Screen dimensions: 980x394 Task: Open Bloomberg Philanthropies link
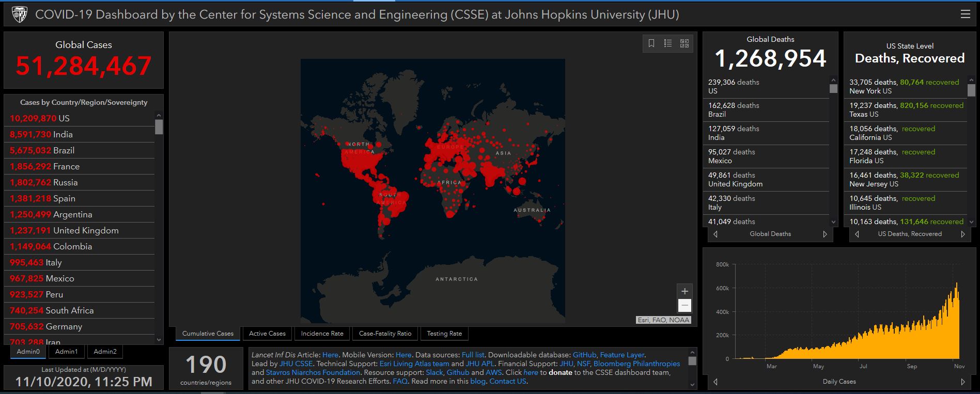click(636, 364)
